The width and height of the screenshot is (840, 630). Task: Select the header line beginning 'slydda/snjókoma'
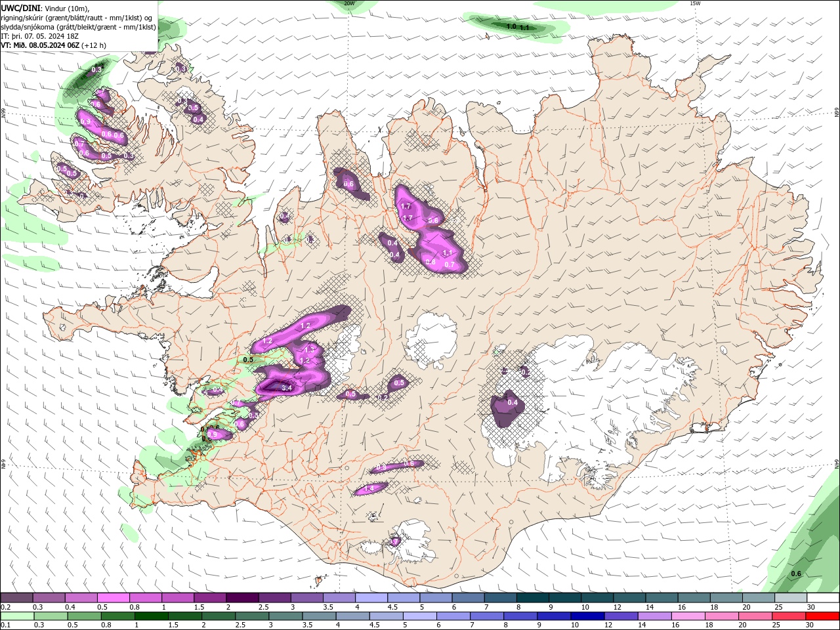click(x=79, y=27)
